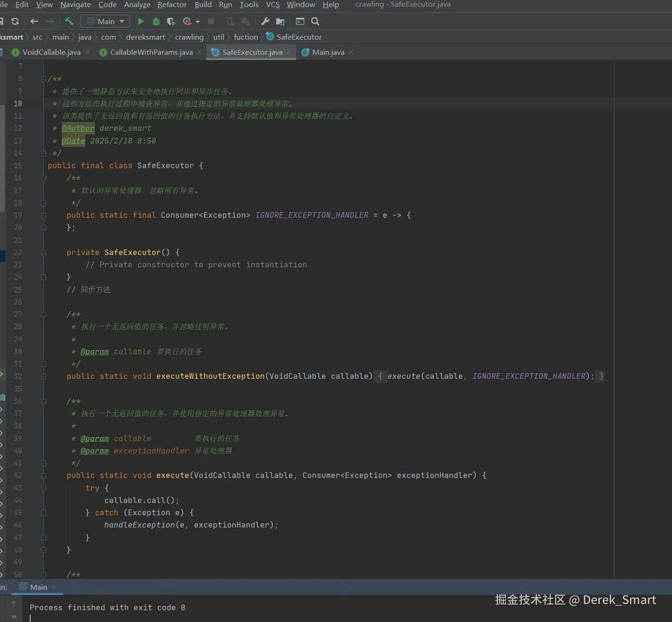Open Settings via the wrench icon
Viewport: 672px width, 622px height.
[x=265, y=21]
